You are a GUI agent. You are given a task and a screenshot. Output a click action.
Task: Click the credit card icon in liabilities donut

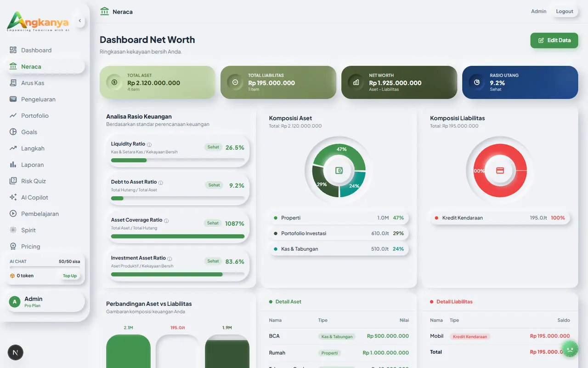(499, 170)
